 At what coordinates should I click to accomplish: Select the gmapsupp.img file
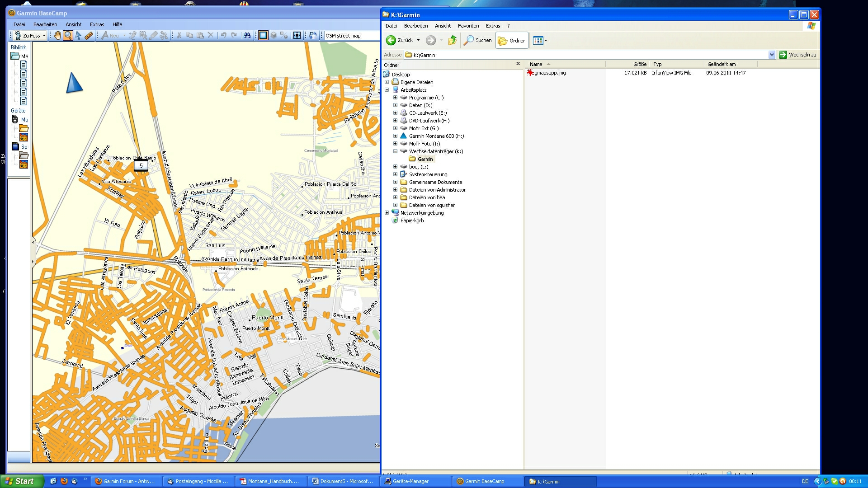click(x=546, y=73)
